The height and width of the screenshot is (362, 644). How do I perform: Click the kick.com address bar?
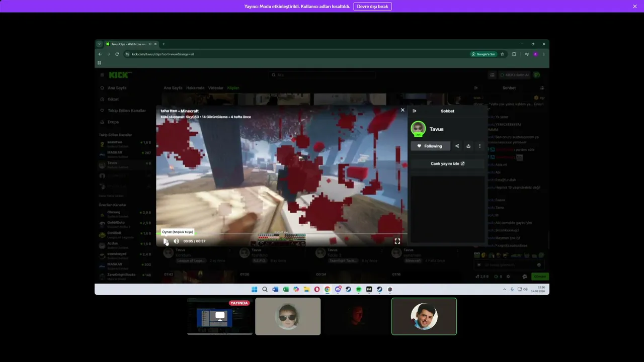[x=297, y=54]
